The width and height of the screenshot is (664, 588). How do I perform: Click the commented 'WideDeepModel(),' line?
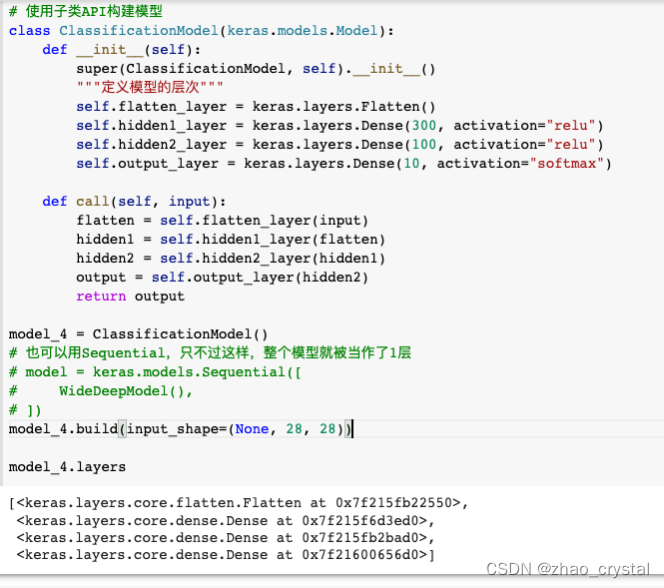tap(101, 391)
